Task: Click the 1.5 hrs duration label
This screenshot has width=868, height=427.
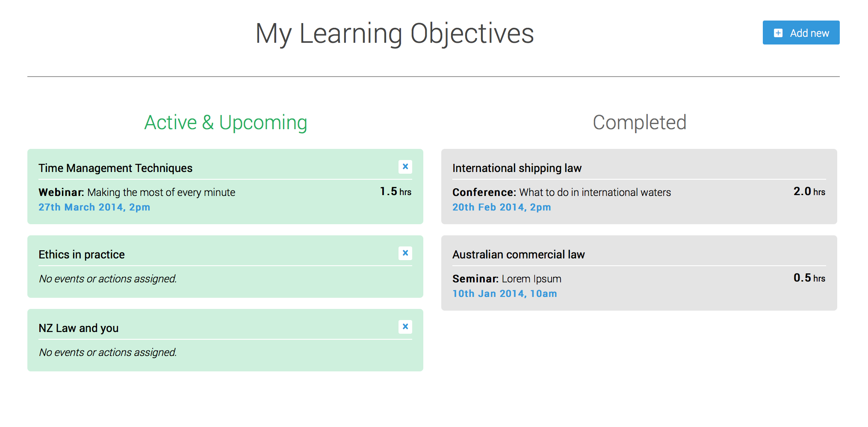Action: [x=396, y=192]
